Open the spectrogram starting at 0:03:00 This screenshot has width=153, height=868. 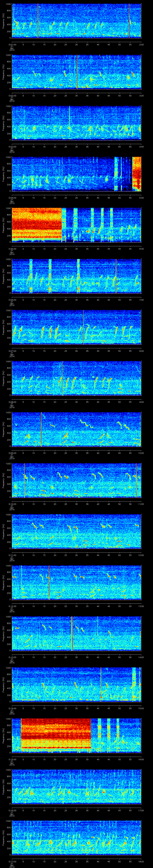(76, 123)
